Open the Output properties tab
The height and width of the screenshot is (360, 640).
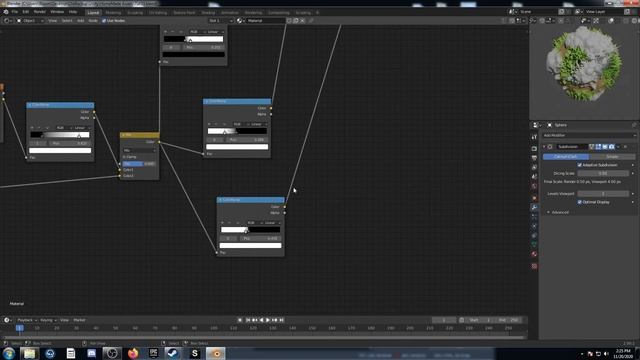(534, 158)
